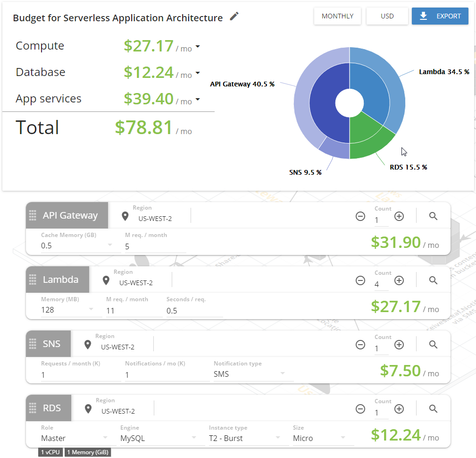This screenshot has width=476, height=458.
Task: Expand the App services cost breakdown
Action: tap(198, 99)
